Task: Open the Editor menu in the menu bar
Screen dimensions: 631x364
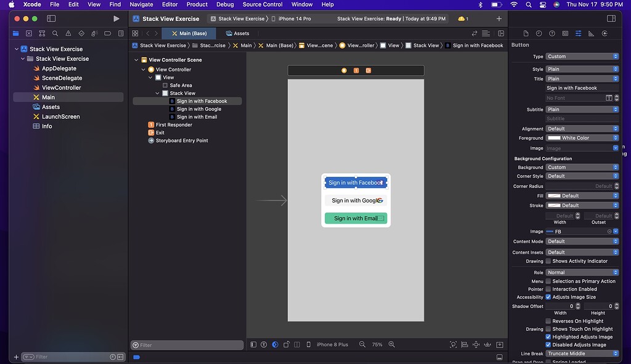Action: pyautogui.click(x=169, y=4)
